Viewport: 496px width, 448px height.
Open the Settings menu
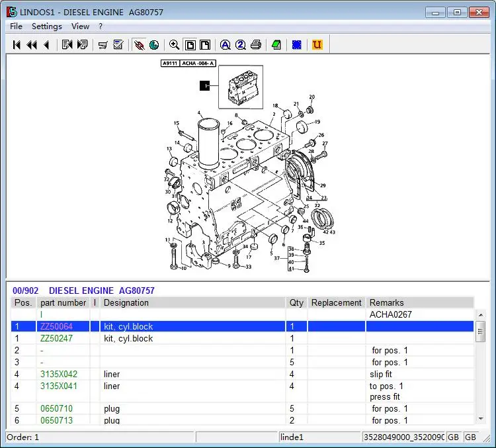[x=47, y=26]
